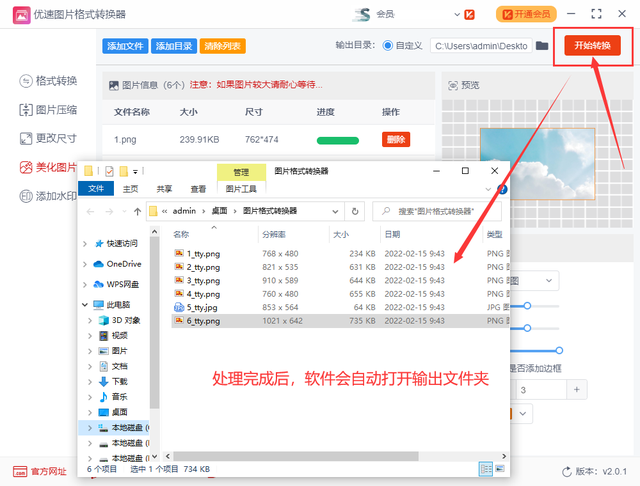Click the version refresh icon beside 版本
Screen dimensions: 640x486
(567, 472)
